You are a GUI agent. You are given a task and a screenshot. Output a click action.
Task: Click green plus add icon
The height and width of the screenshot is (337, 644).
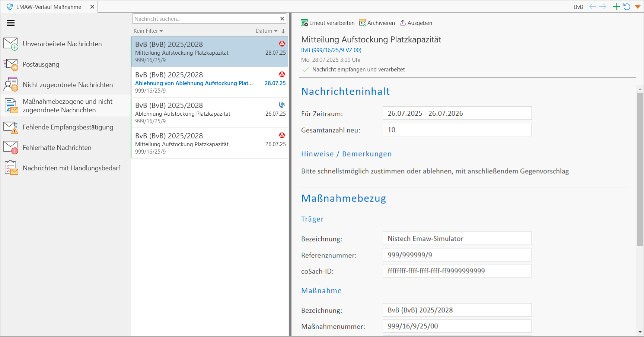pyautogui.click(x=616, y=7)
